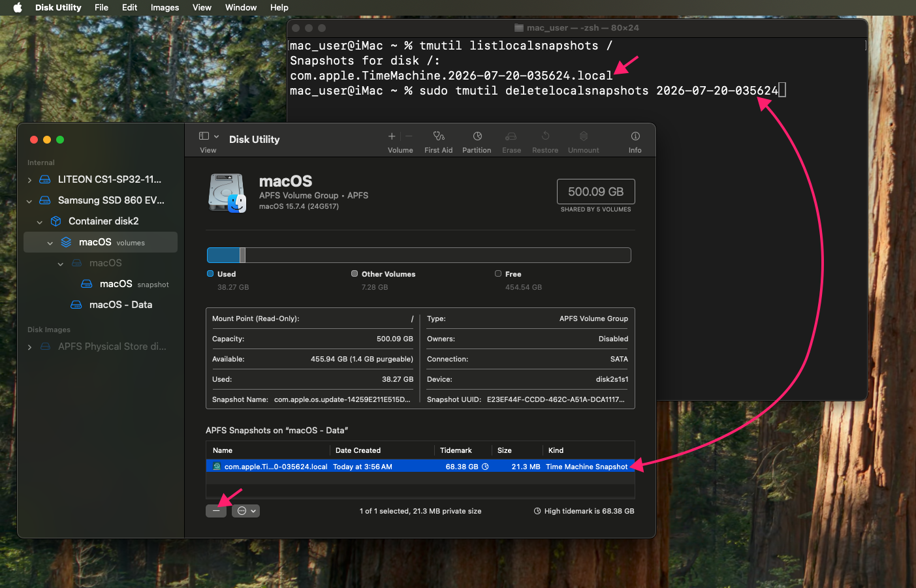Select the dimmed macOS volume in sidebar
The width and height of the screenshot is (916, 588).
pyautogui.click(x=97, y=263)
